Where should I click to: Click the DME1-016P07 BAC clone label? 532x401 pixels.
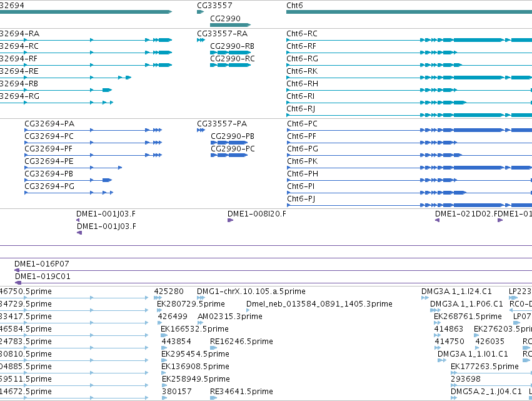click(x=42, y=264)
